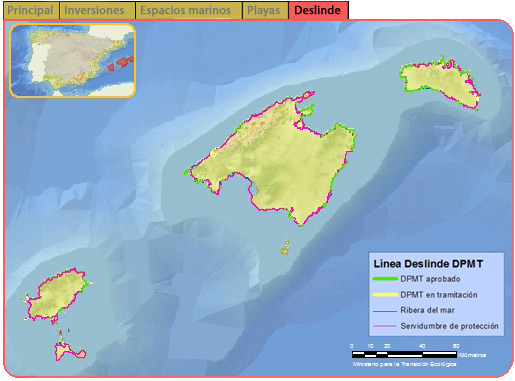
Task: Click the island of Menorca
Action: coord(440,83)
